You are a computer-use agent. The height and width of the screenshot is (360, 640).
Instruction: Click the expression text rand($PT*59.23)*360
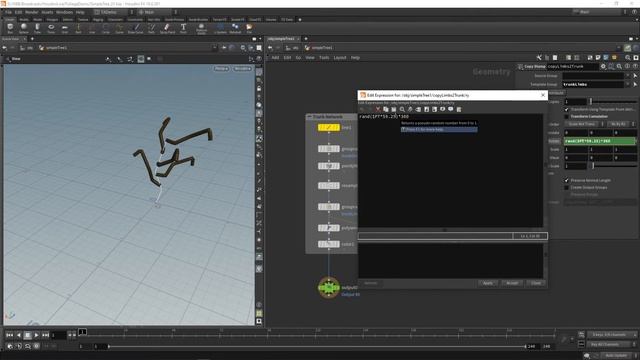384,117
